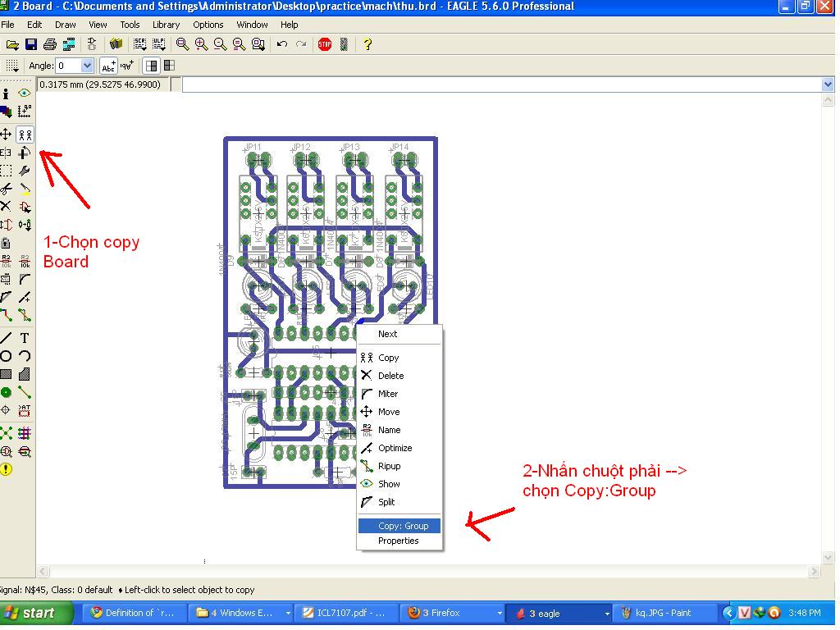
Task: Open the CAM processor icon
Action: pos(69,44)
